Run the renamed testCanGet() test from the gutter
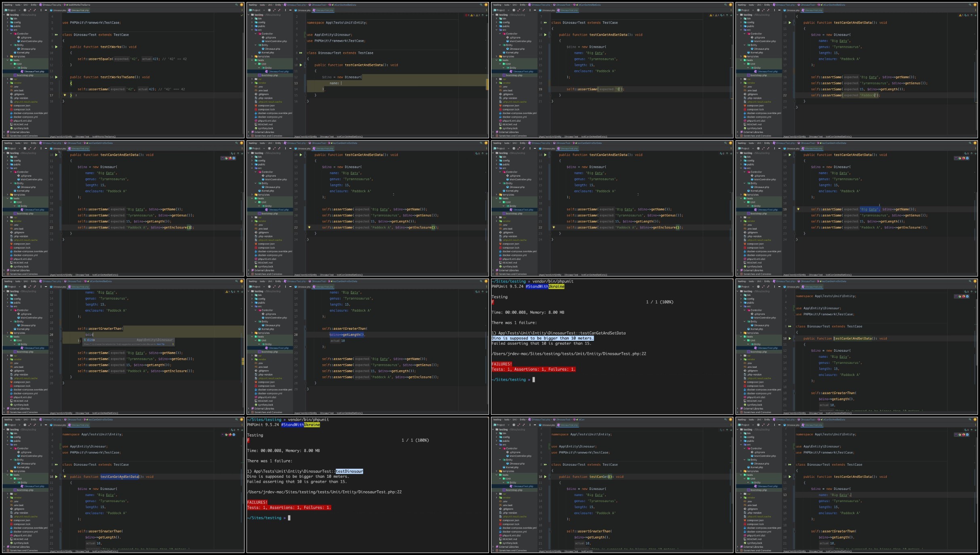980x555 pixels. tap(545, 477)
